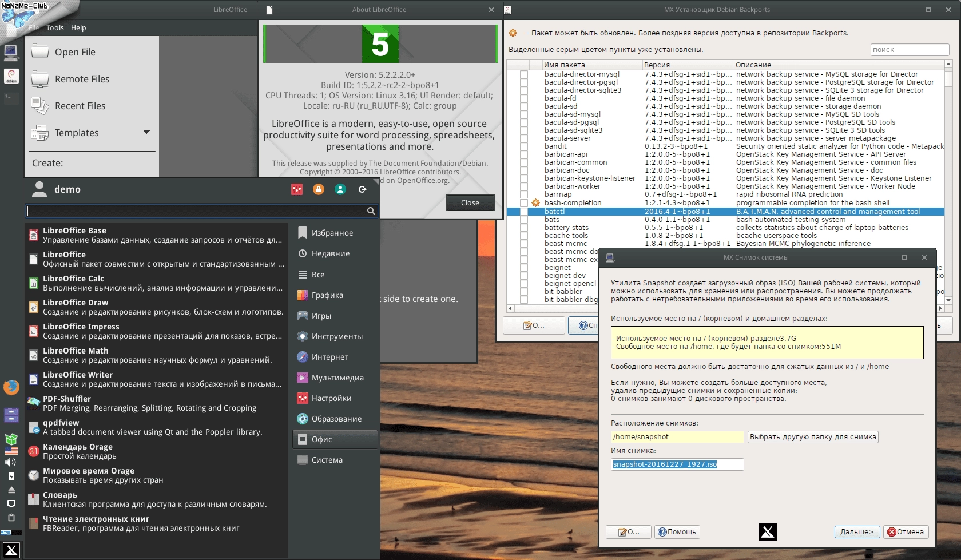This screenshot has height=560, width=961.
Task: Click the snapshot name input field
Action: (x=677, y=464)
